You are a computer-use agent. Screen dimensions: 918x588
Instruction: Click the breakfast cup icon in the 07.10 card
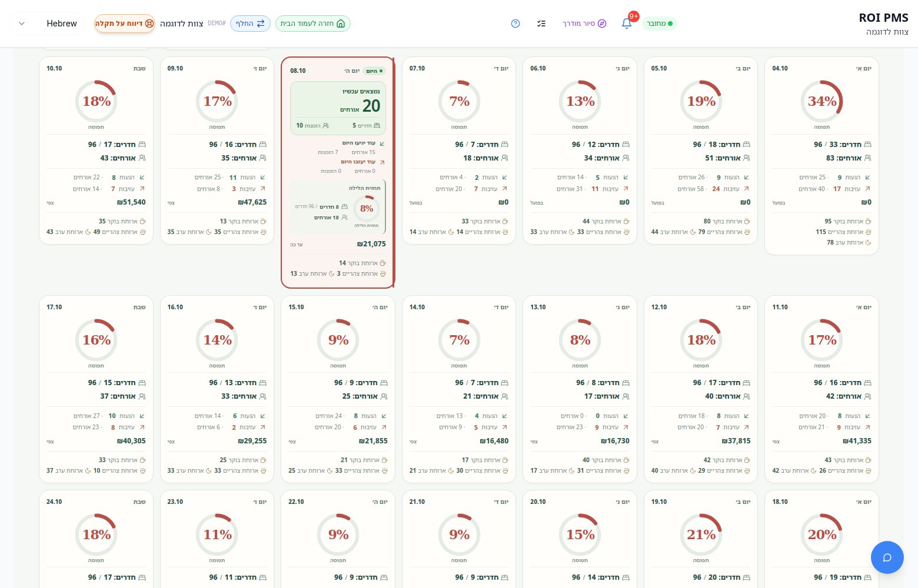point(505,222)
